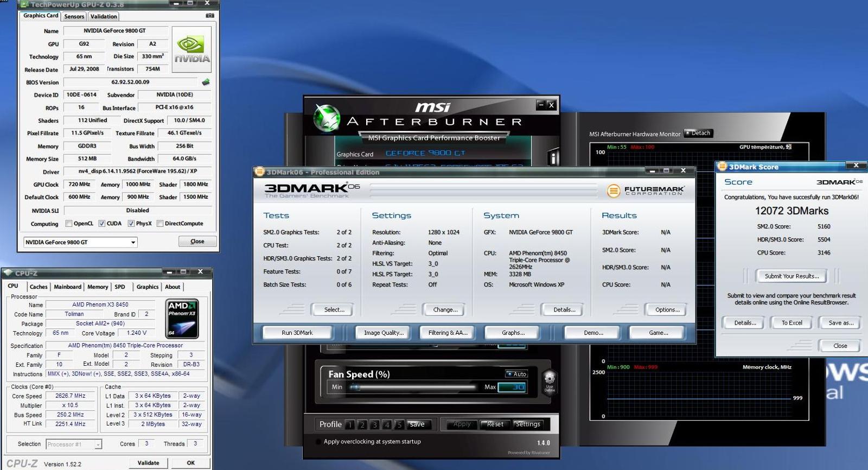Click the GPU-Z screenshot camera icon

pyautogui.click(x=210, y=16)
